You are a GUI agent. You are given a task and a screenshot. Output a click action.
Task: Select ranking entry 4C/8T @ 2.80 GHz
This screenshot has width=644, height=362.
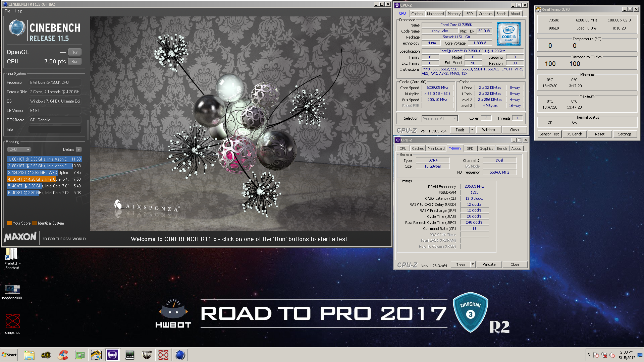click(x=44, y=193)
